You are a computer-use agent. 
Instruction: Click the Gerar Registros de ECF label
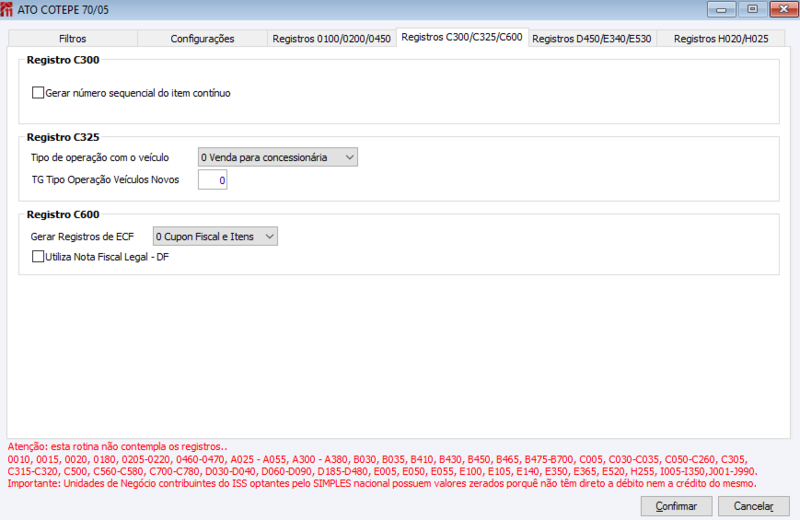(x=82, y=237)
